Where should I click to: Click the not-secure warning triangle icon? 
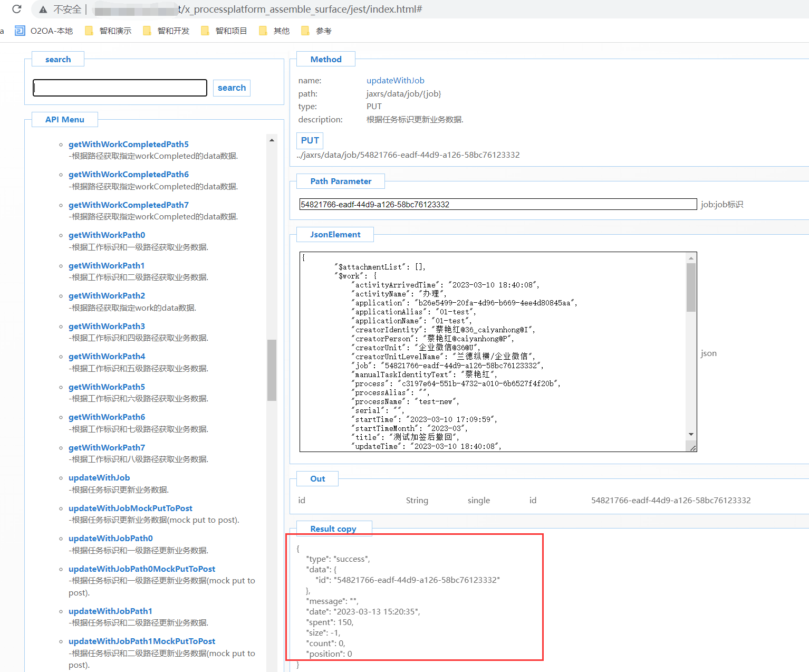pyautogui.click(x=43, y=9)
